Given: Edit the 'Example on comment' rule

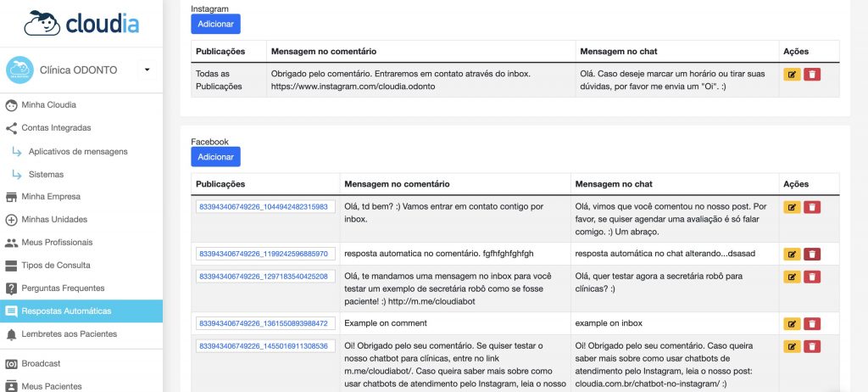Looking at the screenshot, I should coord(793,324).
